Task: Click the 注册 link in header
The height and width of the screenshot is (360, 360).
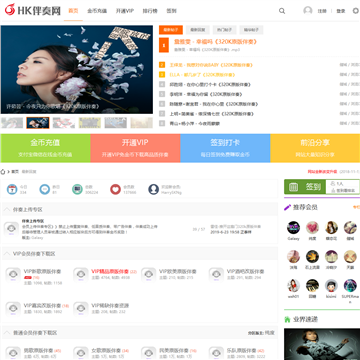Action: [x=322, y=11]
